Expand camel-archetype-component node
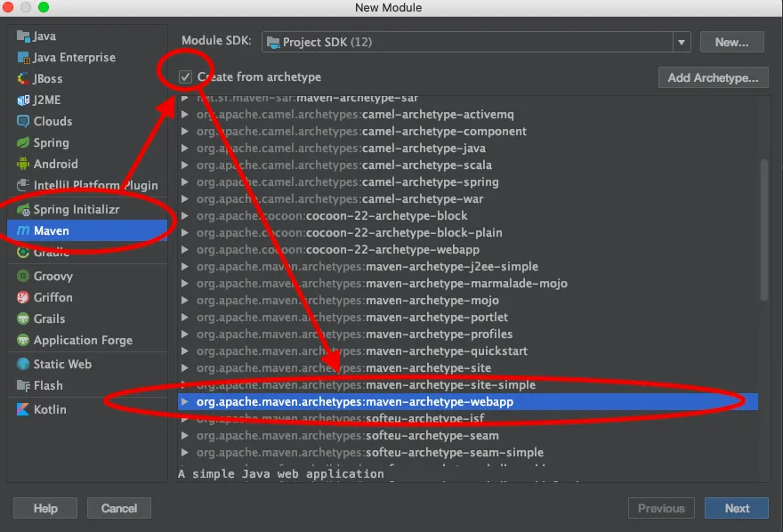The image size is (783, 532). (185, 132)
